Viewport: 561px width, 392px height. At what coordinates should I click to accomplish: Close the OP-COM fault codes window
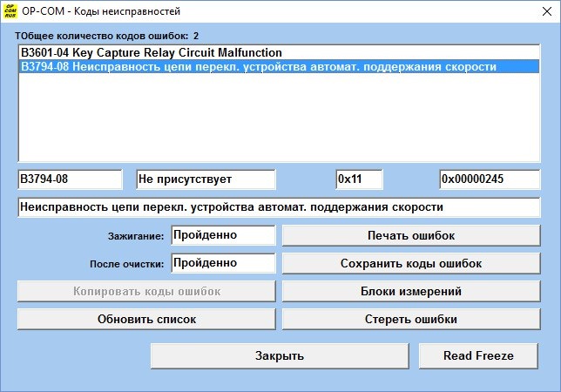coord(547,11)
